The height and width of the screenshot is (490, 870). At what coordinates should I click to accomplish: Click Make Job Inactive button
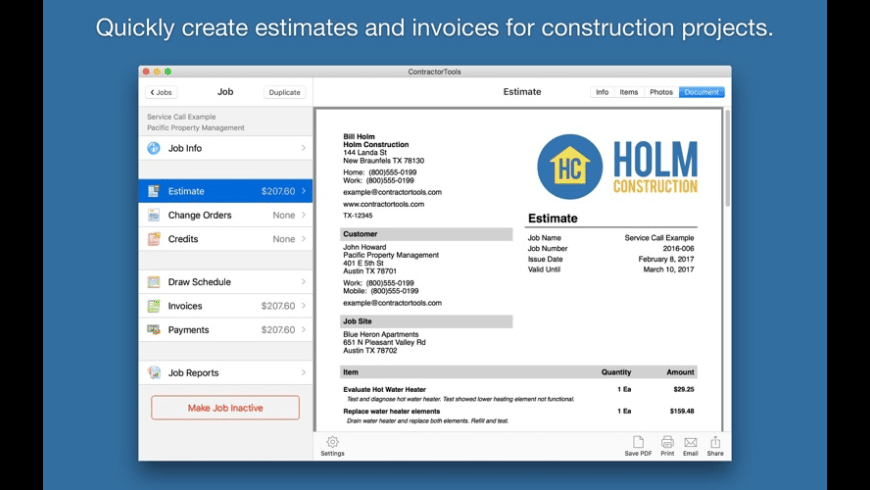pos(225,408)
